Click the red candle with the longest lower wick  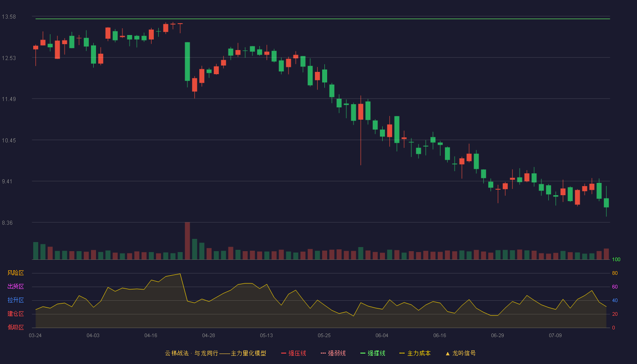[x=361, y=112]
